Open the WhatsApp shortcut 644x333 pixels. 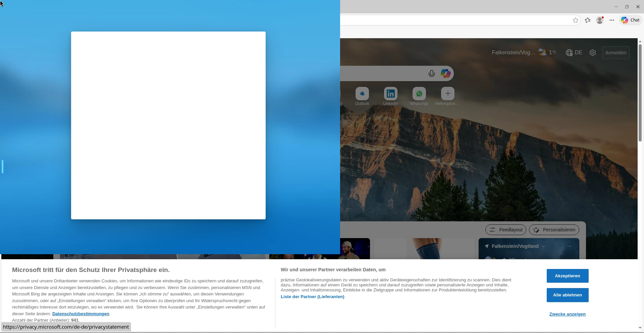click(419, 94)
